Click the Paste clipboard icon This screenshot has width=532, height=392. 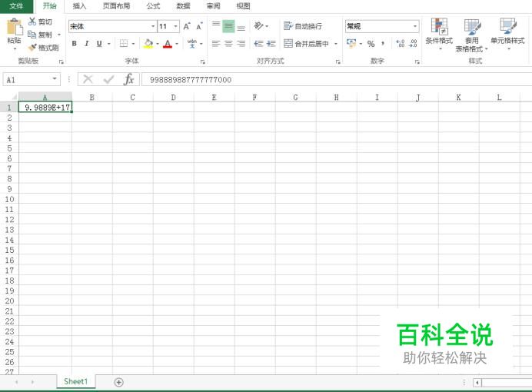pyautogui.click(x=15, y=27)
